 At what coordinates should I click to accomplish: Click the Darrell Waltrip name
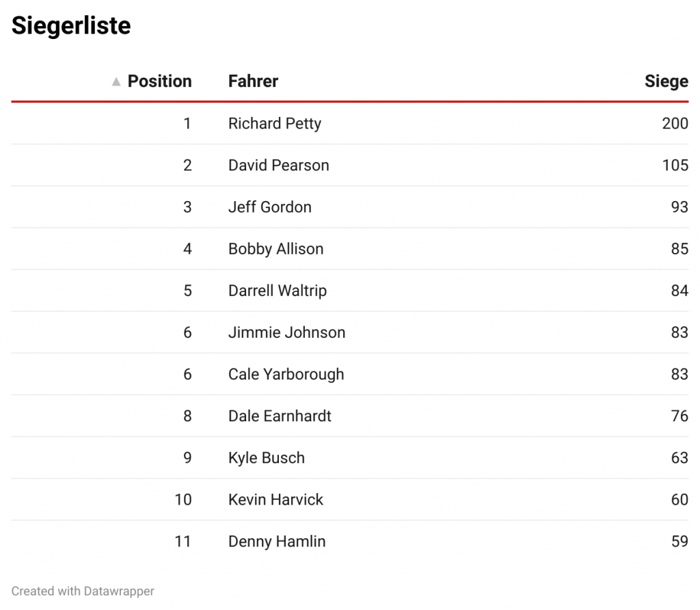coord(277,291)
